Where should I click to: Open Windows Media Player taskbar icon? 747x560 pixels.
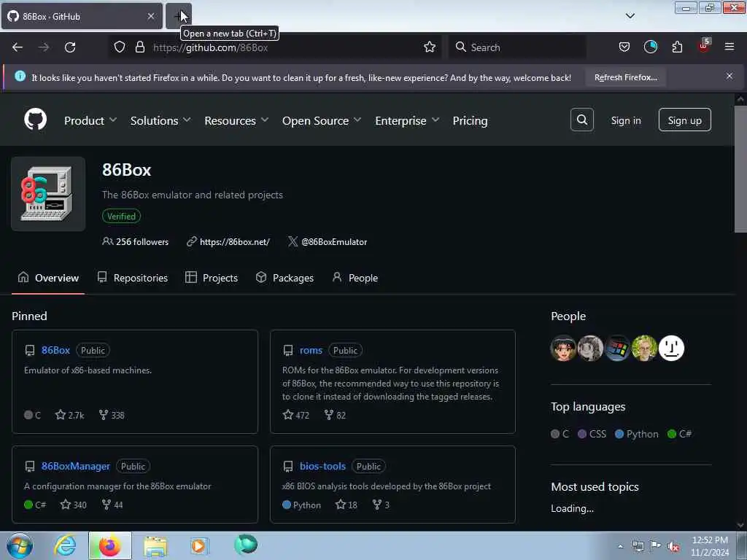pyautogui.click(x=199, y=545)
